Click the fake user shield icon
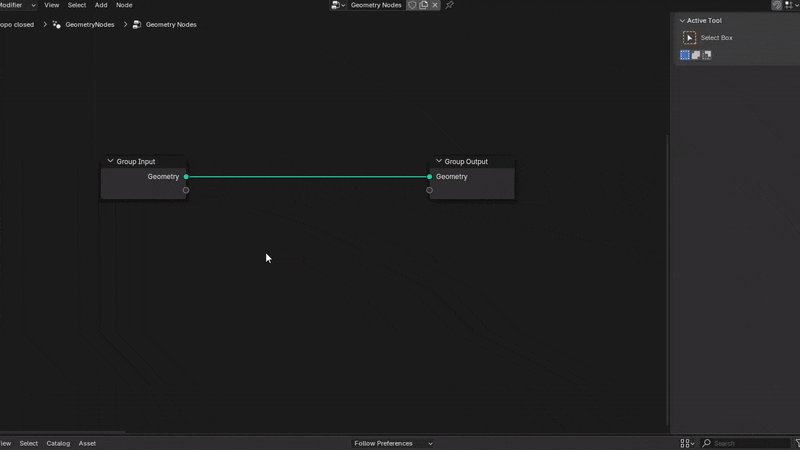The width and height of the screenshot is (800, 450). click(x=412, y=5)
